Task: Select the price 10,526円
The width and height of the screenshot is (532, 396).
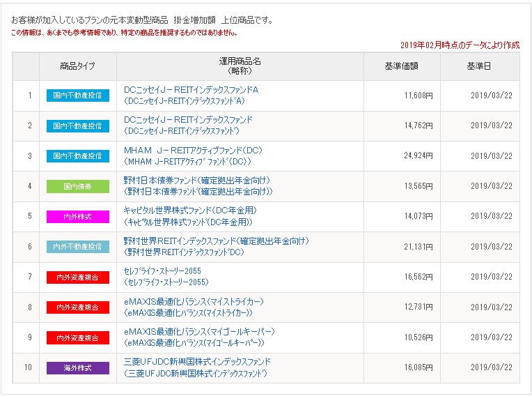Action: coord(418,337)
